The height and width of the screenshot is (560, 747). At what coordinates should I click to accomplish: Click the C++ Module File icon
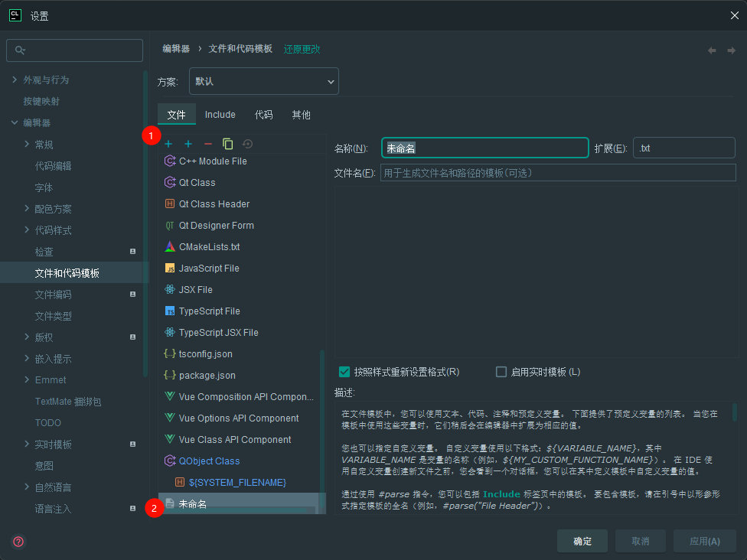170,161
